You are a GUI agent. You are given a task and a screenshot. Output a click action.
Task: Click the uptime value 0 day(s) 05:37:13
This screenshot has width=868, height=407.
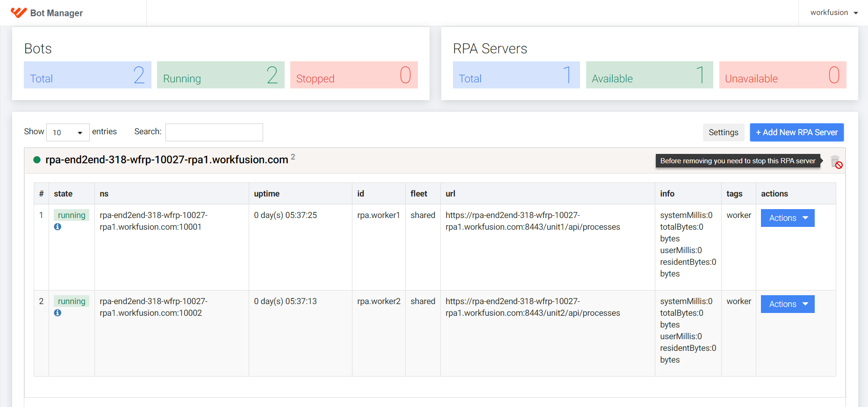click(285, 301)
